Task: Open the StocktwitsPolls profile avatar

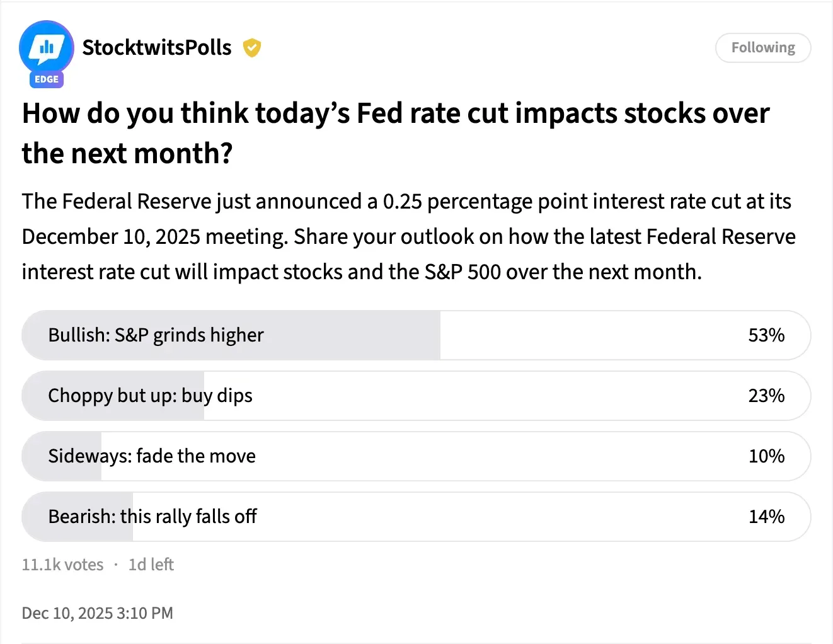Action: point(46,47)
